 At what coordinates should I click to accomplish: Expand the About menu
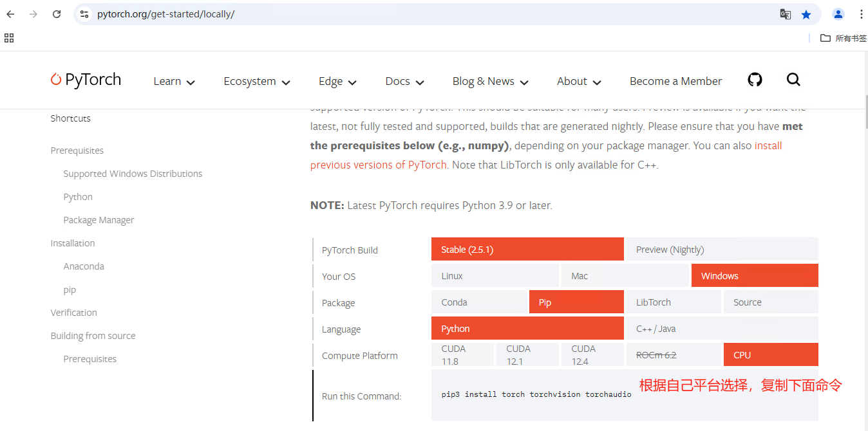coord(579,82)
